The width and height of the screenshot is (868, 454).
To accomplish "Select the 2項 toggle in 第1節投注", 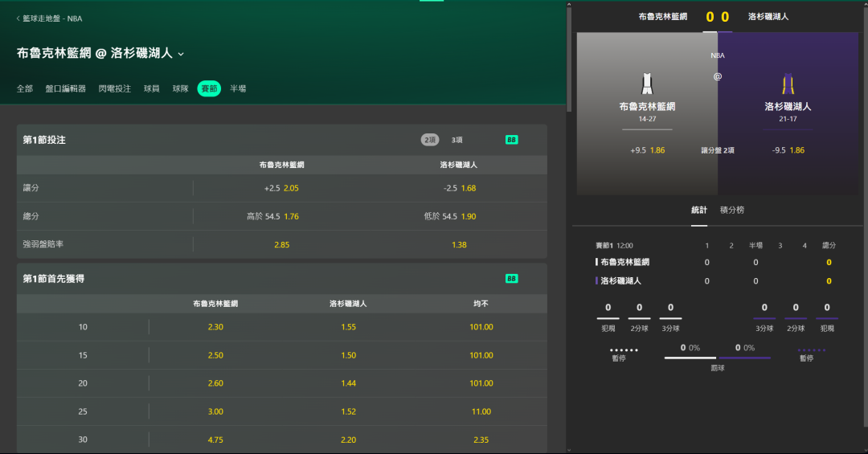I will click(x=429, y=140).
